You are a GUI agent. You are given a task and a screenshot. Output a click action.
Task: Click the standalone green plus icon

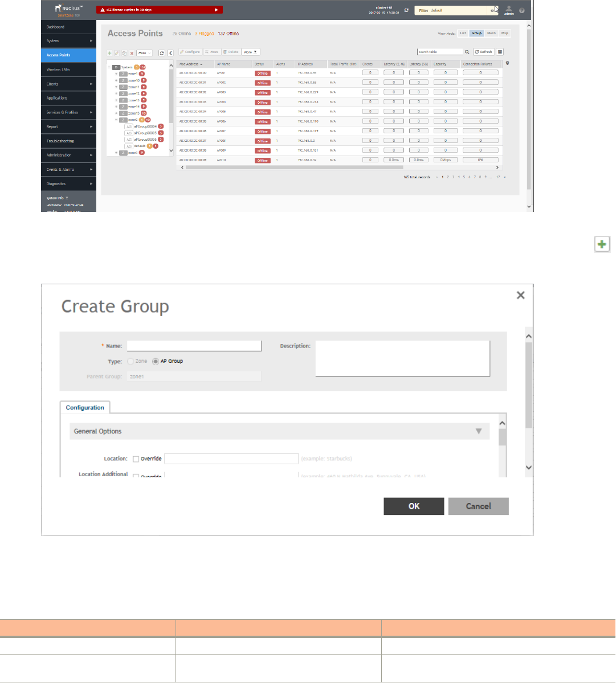point(602,244)
